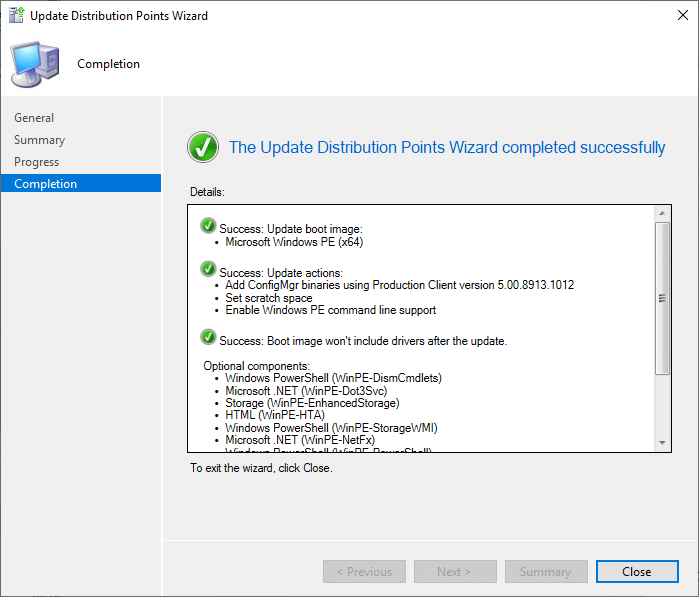Click the < Previous button

(x=364, y=572)
